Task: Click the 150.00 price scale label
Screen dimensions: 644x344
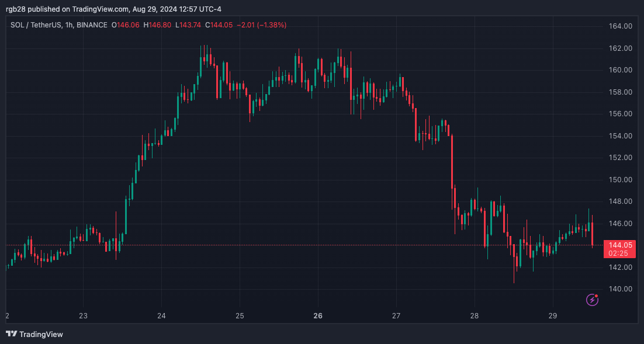Action: coord(620,180)
